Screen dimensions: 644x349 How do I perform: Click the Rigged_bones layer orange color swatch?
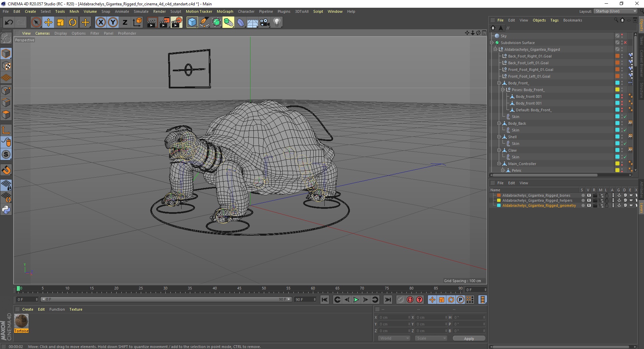click(499, 195)
